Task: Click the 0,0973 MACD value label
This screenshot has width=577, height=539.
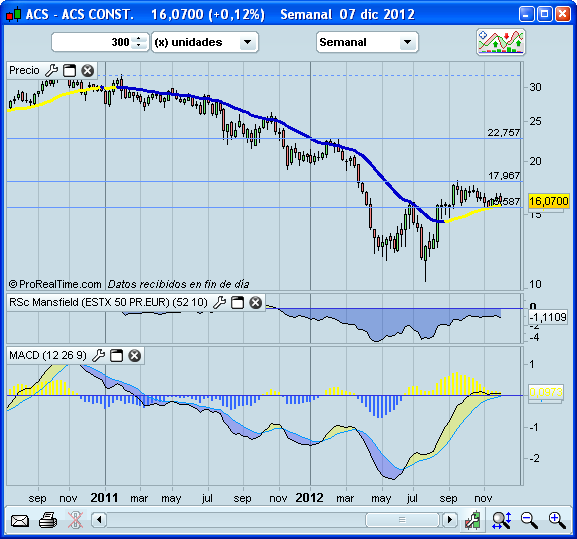Action: click(x=546, y=392)
